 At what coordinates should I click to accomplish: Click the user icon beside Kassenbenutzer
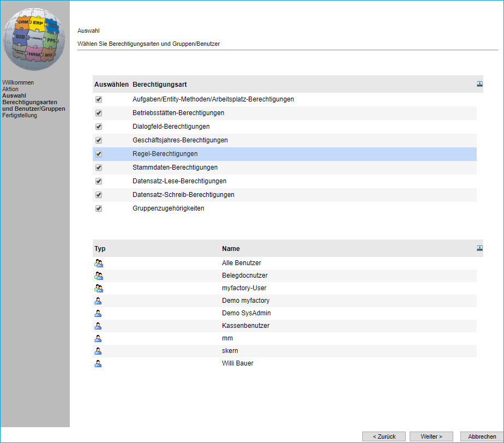[98, 326]
